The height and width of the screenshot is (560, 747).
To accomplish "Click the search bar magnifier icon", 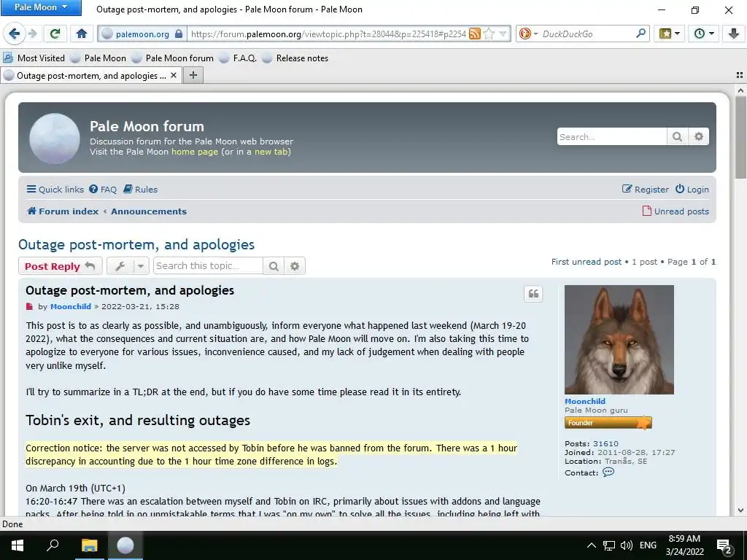I will (640, 34).
